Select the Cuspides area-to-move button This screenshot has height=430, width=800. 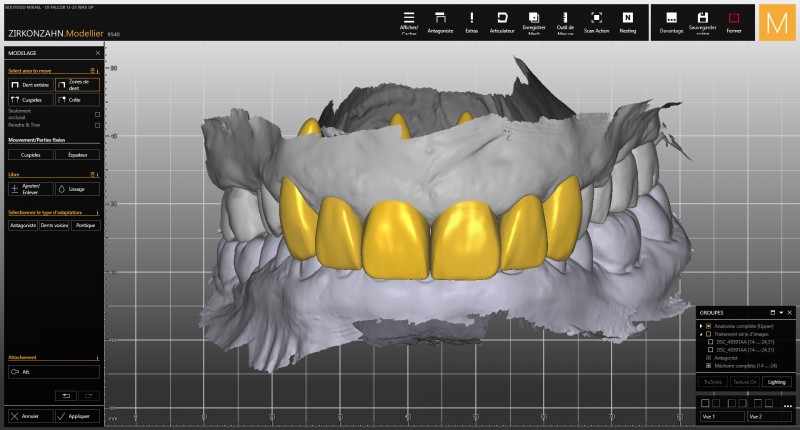31,100
